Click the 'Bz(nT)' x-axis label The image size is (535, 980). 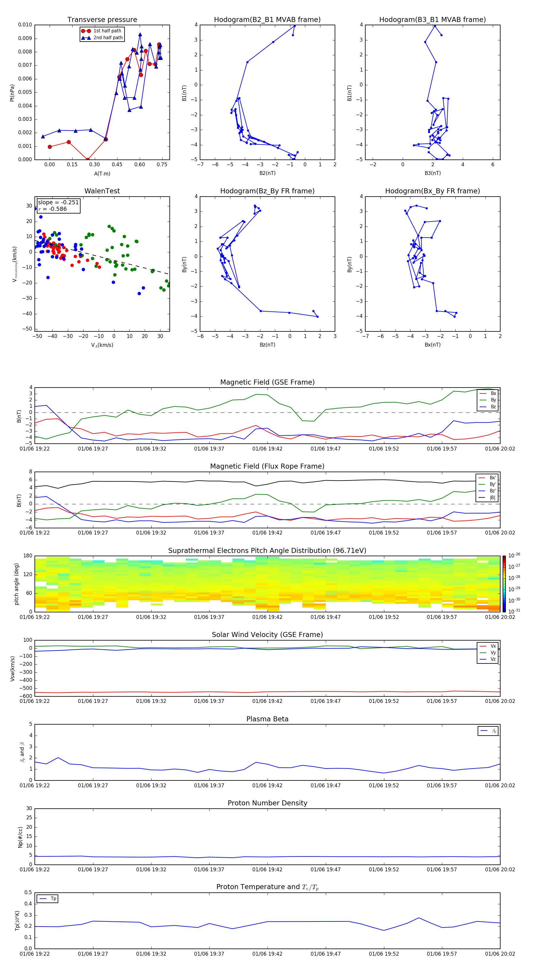point(267,345)
